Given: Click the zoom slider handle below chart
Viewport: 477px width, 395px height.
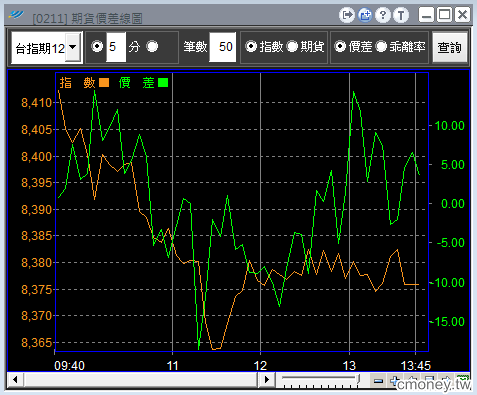Looking at the screenshot, I should 358,378.
